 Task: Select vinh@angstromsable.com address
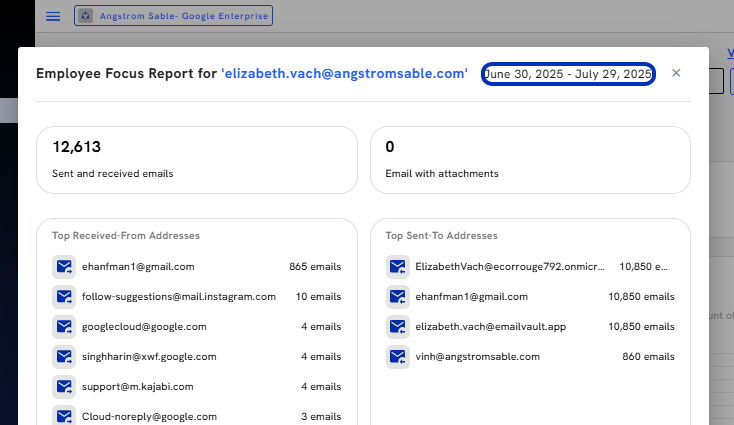coord(477,357)
